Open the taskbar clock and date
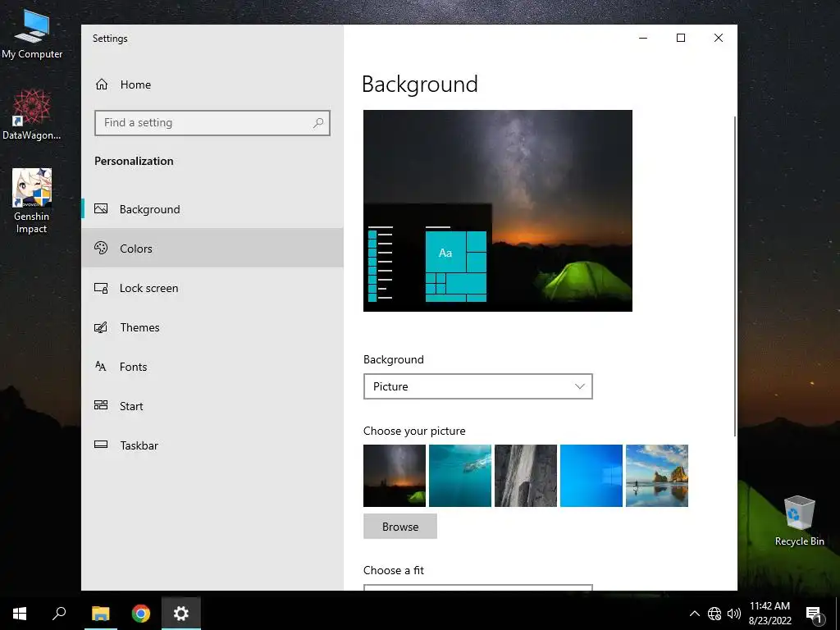 (x=769, y=614)
